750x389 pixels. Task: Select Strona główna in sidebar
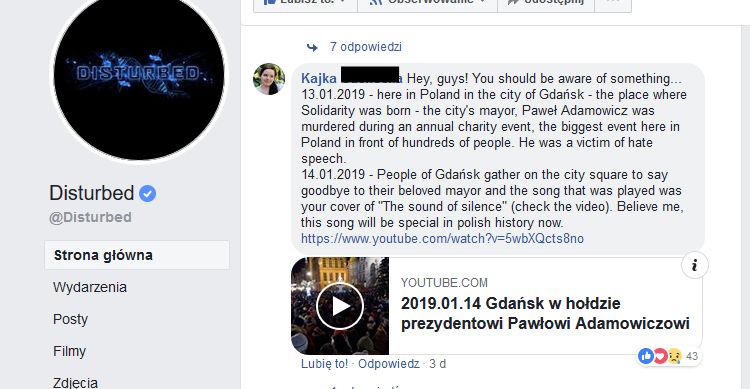(137, 255)
